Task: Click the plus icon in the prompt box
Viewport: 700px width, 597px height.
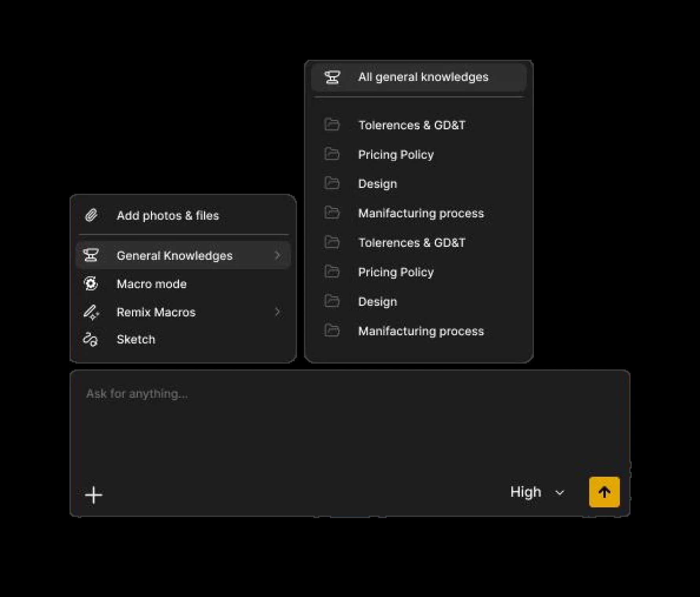Action: click(93, 495)
